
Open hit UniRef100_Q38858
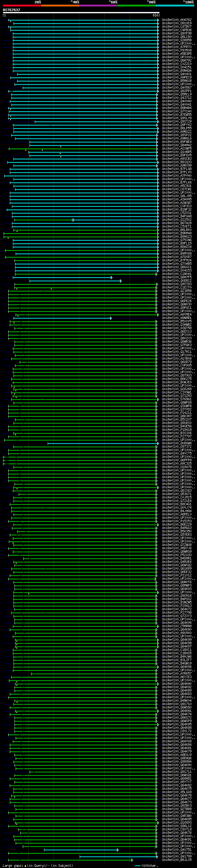point(177,40)
